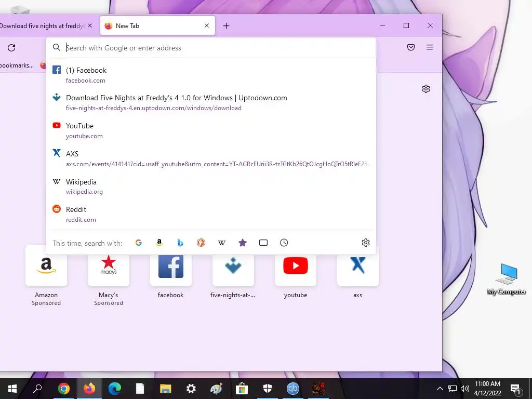
Task: Pick the Wikipedia suggestion
Action: (x=211, y=187)
